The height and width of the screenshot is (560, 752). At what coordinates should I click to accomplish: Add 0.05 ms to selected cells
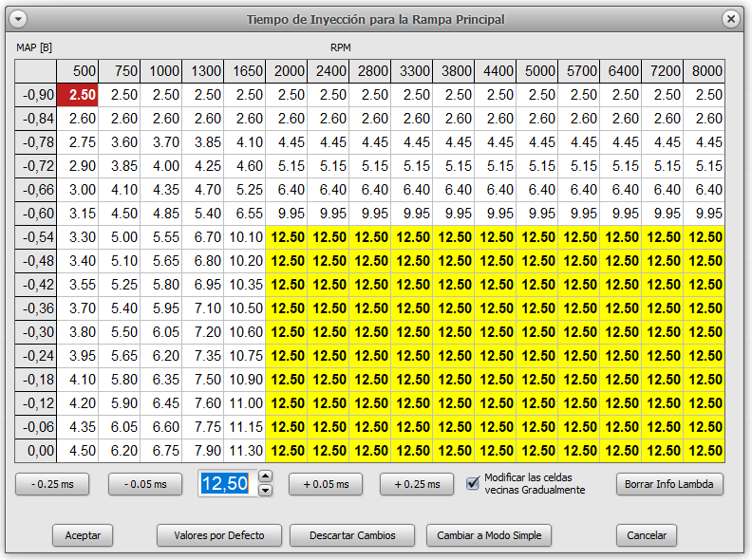(326, 484)
